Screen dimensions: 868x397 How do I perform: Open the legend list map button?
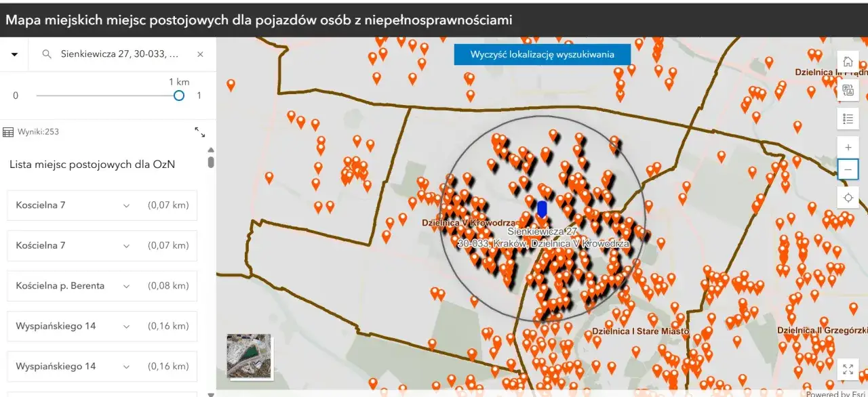pyautogui.click(x=848, y=119)
